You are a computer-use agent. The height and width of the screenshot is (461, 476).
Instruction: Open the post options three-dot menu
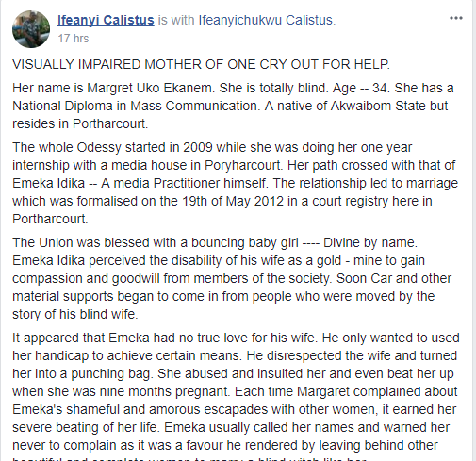(456, 18)
